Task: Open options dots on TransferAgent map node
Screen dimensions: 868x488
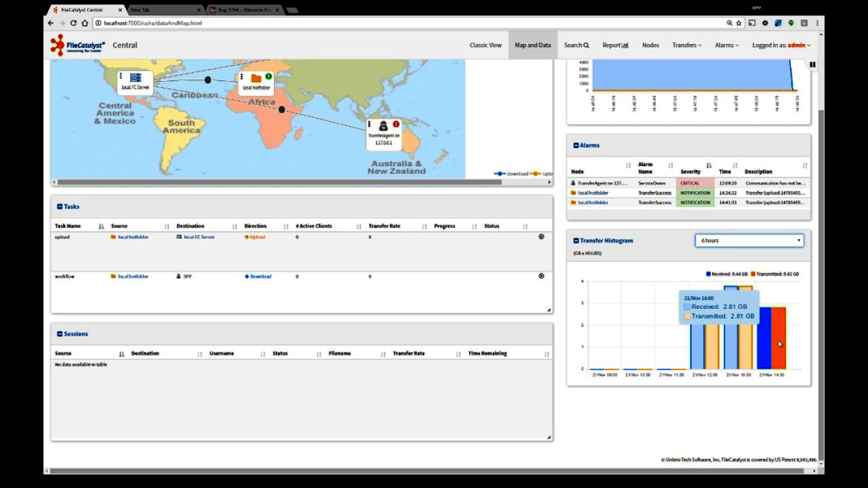Action: coord(370,124)
